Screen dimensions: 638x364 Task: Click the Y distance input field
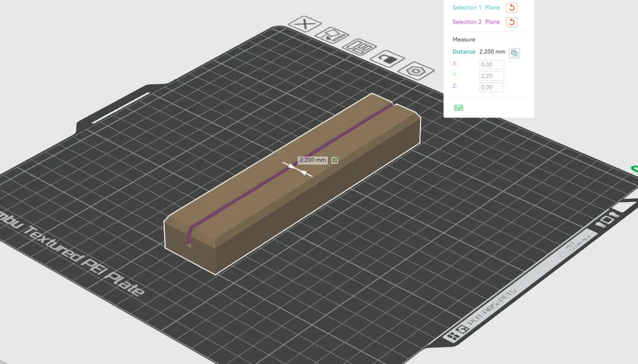491,76
